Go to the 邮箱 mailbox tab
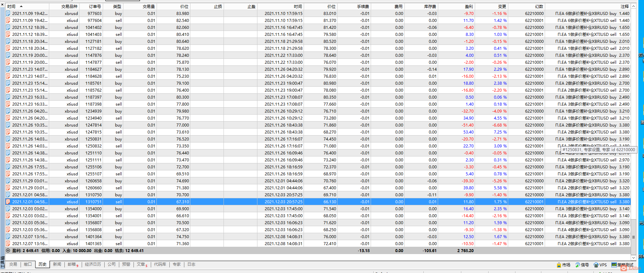 73,264
